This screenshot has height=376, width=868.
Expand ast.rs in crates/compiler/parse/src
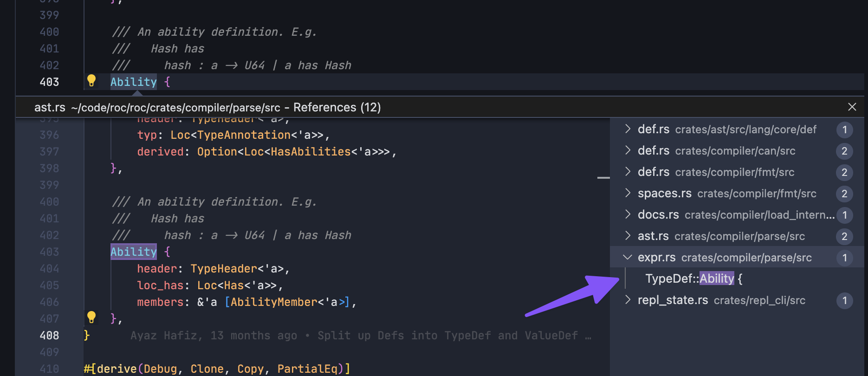point(628,236)
